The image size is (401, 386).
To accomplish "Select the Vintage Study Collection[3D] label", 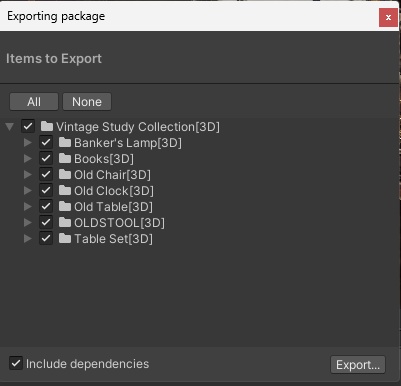I will pos(138,127).
